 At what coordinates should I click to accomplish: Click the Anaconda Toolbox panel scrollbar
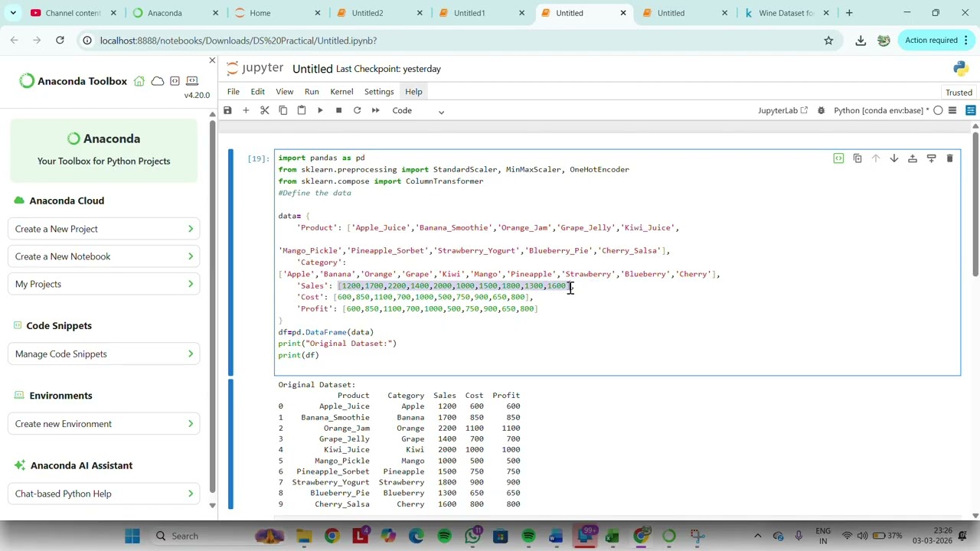pos(212,306)
